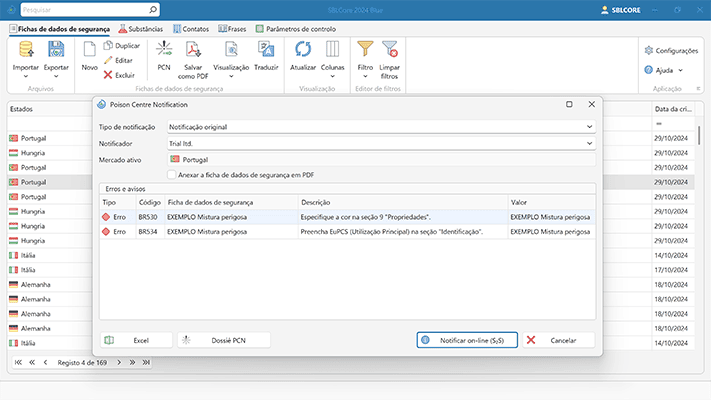Click the Dossiê PCN button
The width and height of the screenshot is (711, 400).
[x=225, y=340]
